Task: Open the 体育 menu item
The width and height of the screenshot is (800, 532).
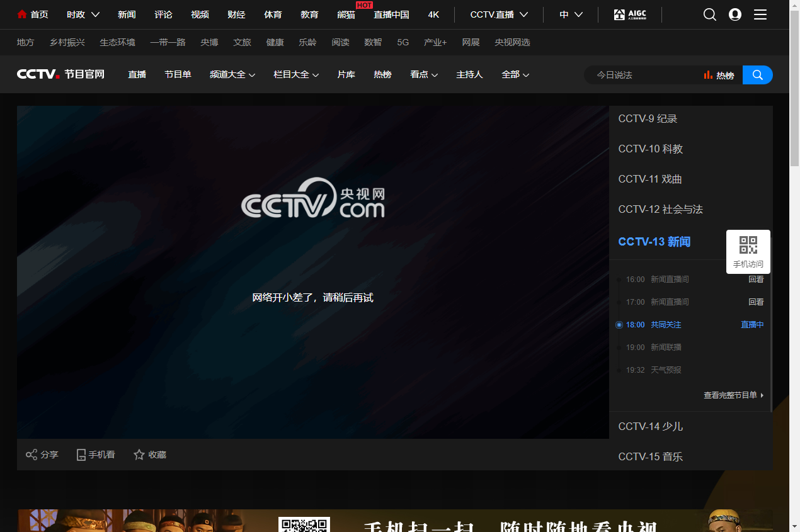Action: (x=273, y=14)
